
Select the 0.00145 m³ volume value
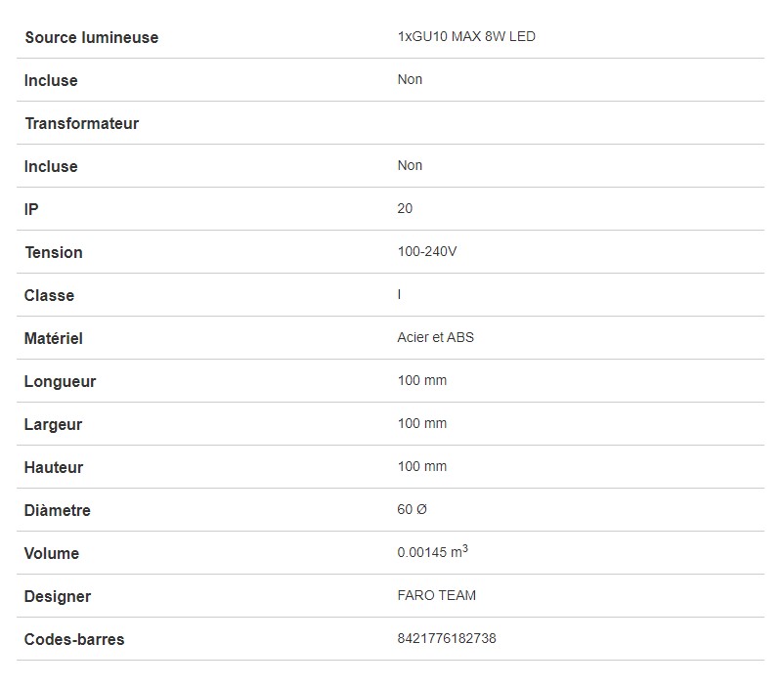[x=432, y=552]
